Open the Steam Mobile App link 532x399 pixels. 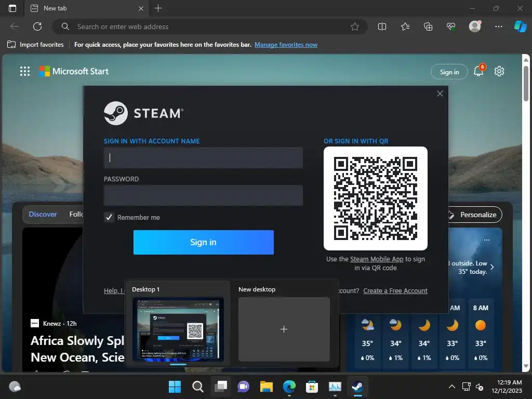(377, 259)
